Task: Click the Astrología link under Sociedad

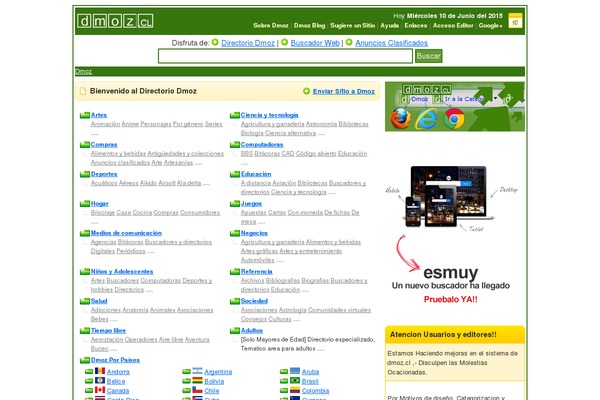Action: (x=292, y=310)
